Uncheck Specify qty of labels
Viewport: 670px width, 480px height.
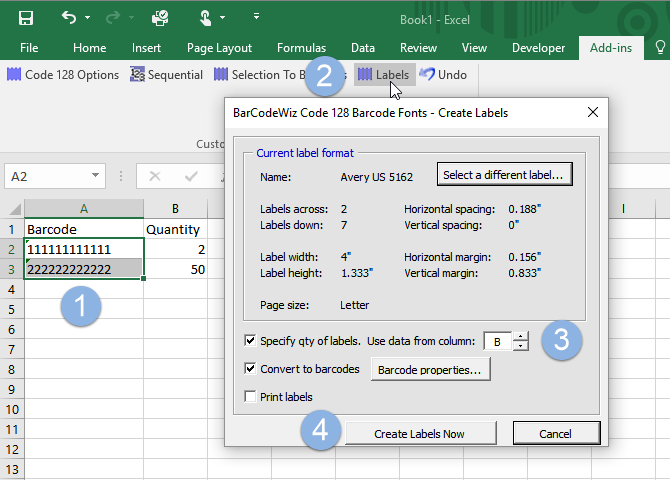pyautogui.click(x=250, y=341)
